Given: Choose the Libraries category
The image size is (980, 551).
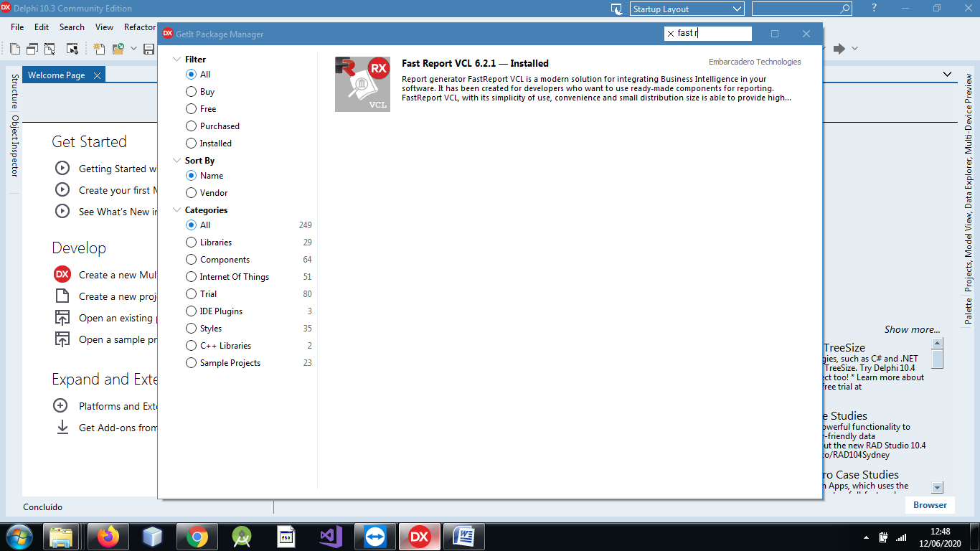Looking at the screenshot, I should [209, 242].
